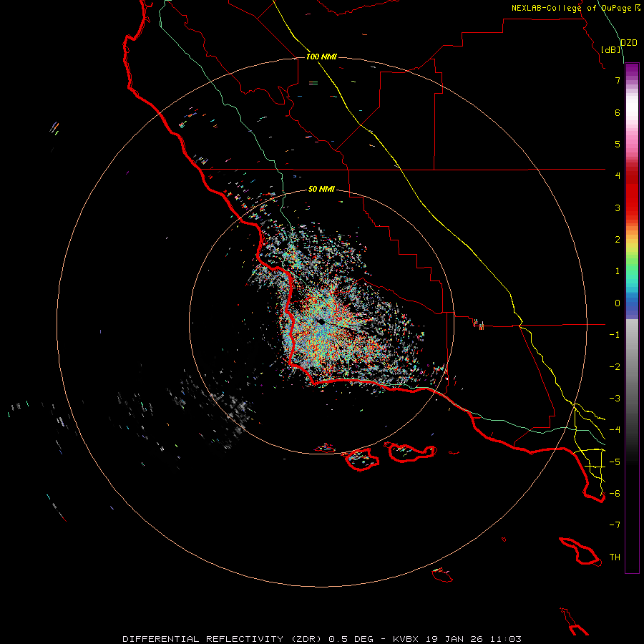The height and width of the screenshot is (644, 644).
Task: Click the 4 value on the color scale
Action: click(x=618, y=176)
